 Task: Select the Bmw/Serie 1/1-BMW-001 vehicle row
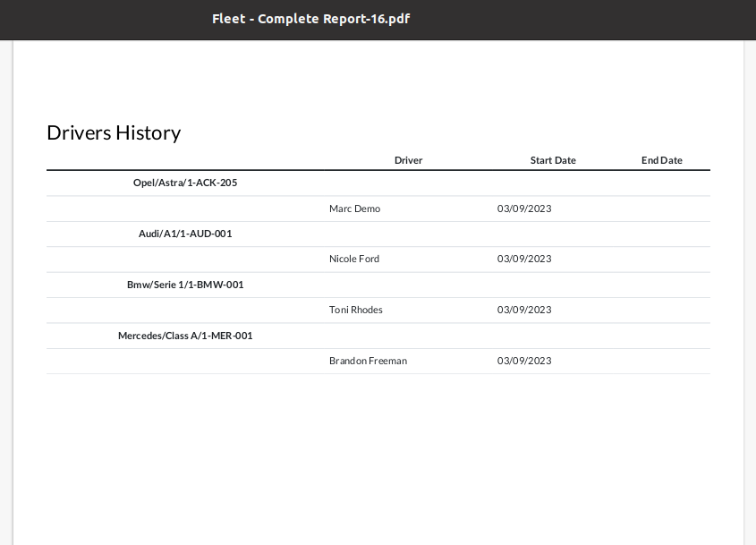[378, 285]
